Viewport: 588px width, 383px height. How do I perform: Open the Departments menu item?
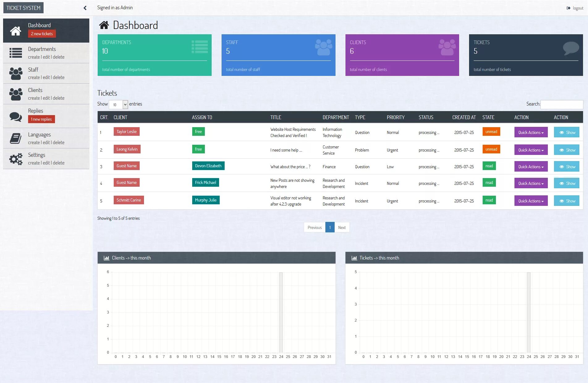[x=46, y=53]
